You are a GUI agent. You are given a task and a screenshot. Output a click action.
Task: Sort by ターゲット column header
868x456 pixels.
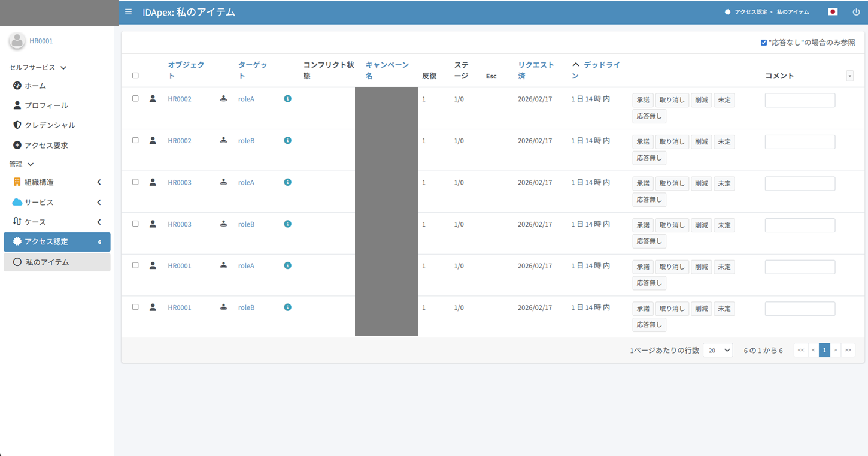point(253,70)
